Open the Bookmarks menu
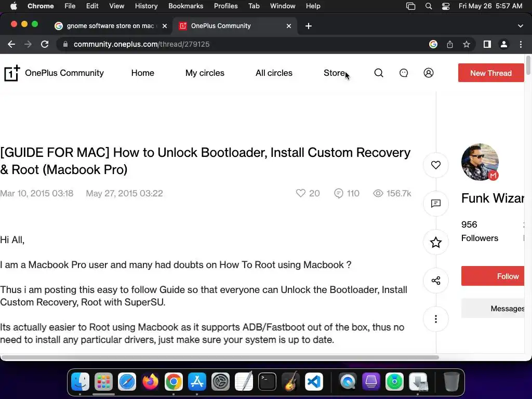This screenshot has height=399, width=532. pos(185,6)
